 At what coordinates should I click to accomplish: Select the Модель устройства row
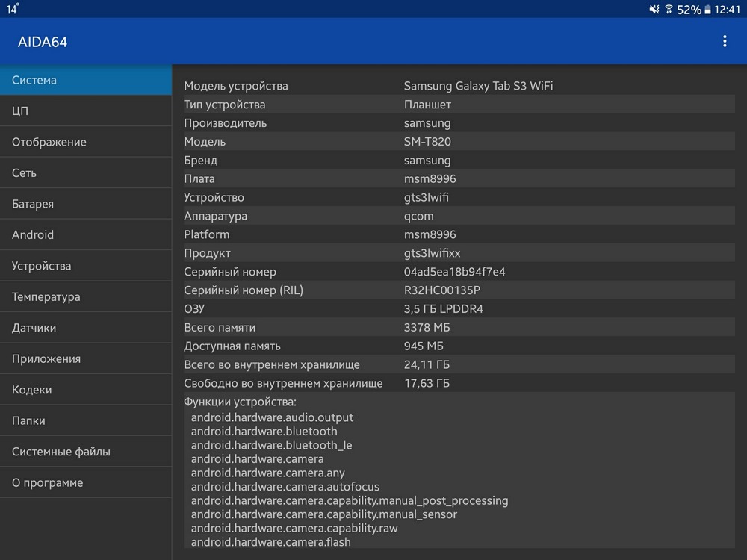tap(459, 86)
